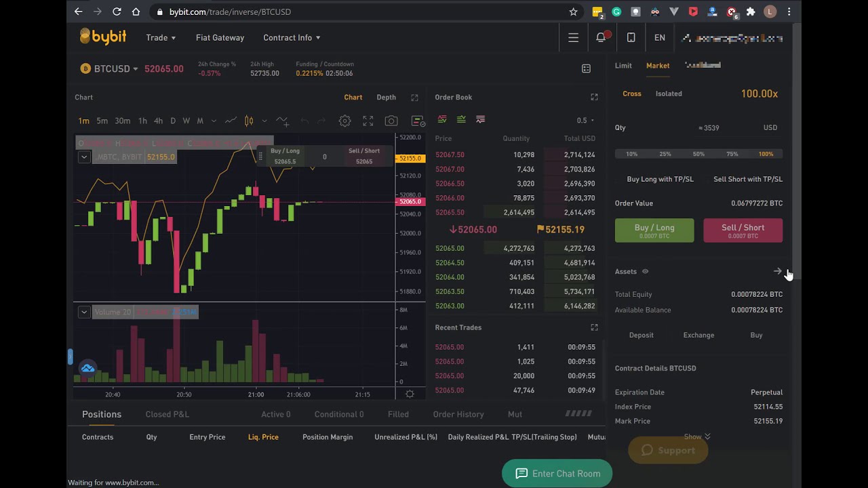The width and height of the screenshot is (868, 488).
Task: Show only asks in order book
Action: [x=480, y=119]
